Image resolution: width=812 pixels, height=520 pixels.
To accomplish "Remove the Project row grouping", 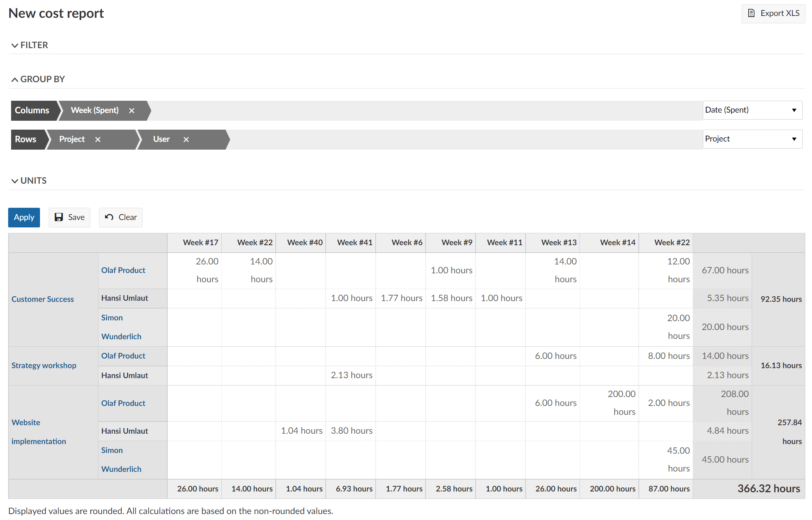I will 98,140.
